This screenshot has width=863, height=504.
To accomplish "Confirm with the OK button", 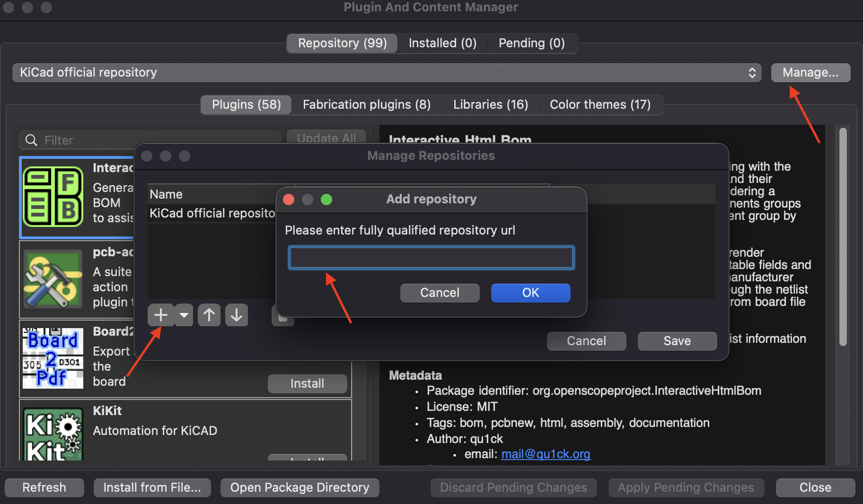I will [530, 293].
